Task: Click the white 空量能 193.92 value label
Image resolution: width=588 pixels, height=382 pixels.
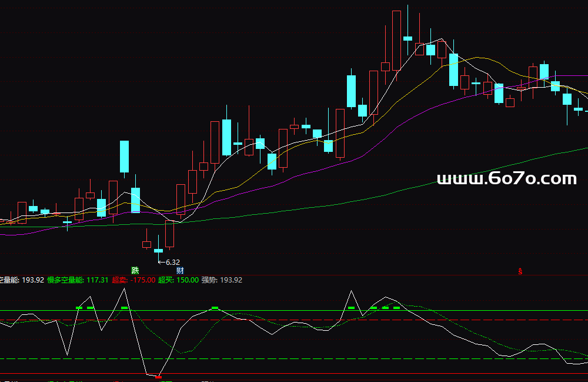Action: pyautogui.click(x=22, y=280)
